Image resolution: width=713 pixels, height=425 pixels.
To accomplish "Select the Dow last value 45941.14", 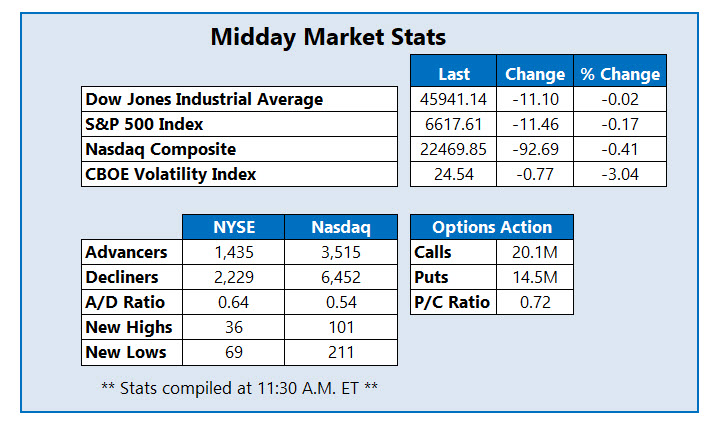I will tap(454, 99).
